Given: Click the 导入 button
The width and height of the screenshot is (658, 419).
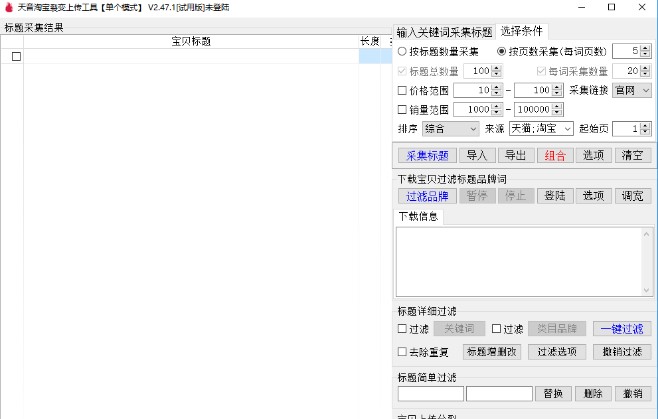Looking at the screenshot, I should (x=477, y=155).
